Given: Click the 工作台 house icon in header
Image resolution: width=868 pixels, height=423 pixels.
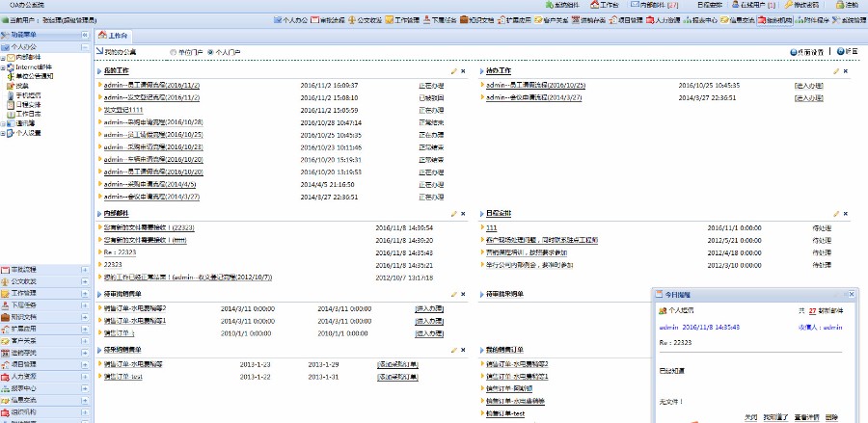Looking at the screenshot, I should [x=594, y=5].
